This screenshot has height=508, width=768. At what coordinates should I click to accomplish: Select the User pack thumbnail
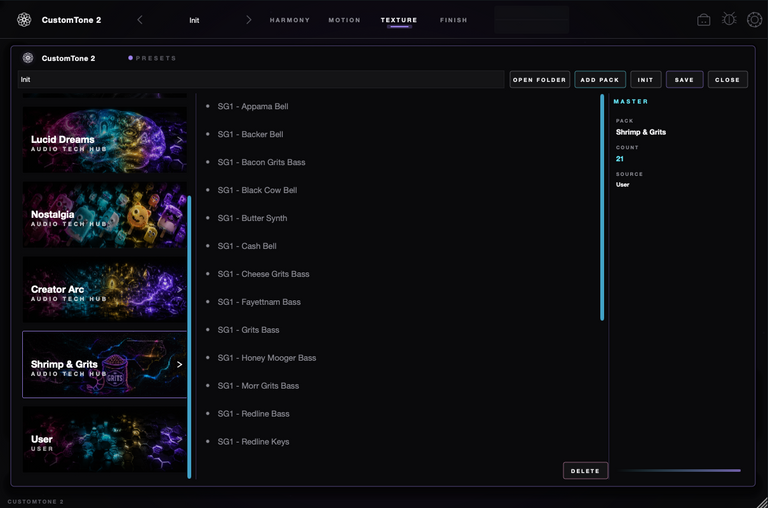[104, 439]
